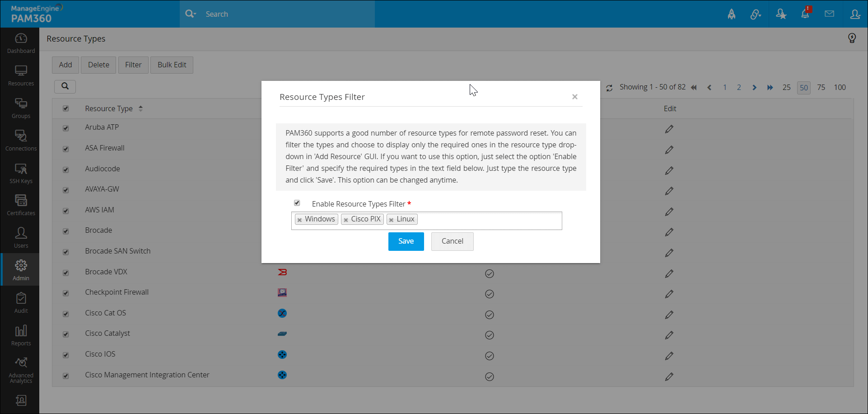Open SSH Keys in the sidebar

click(x=21, y=174)
